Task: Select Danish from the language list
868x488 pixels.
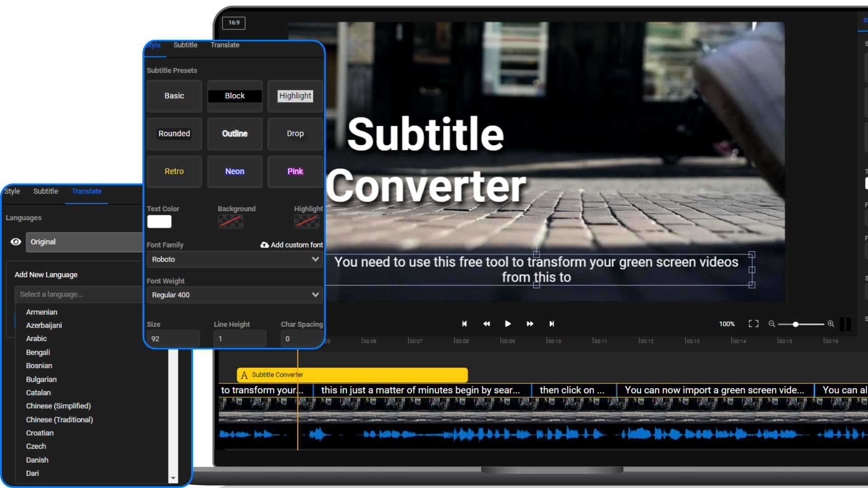Action: point(37,460)
